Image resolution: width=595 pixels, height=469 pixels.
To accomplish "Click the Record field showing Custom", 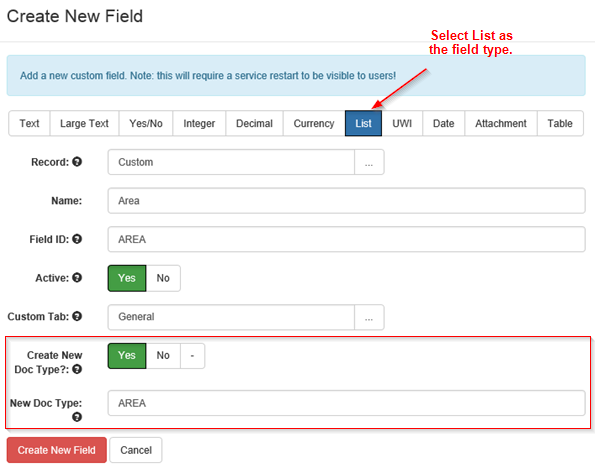I will pos(231,162).
